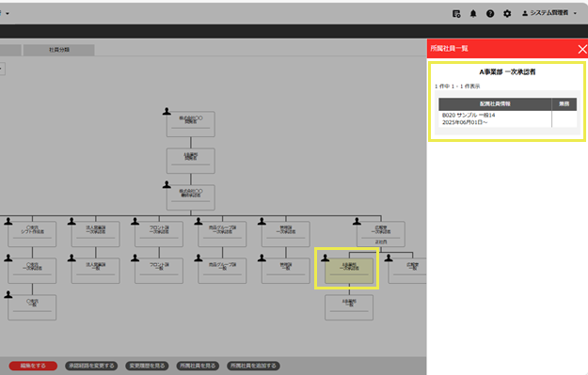Viewport: 588px width, 375px height.
Task: Select the 管理課 一般 node
Action: 286,271
